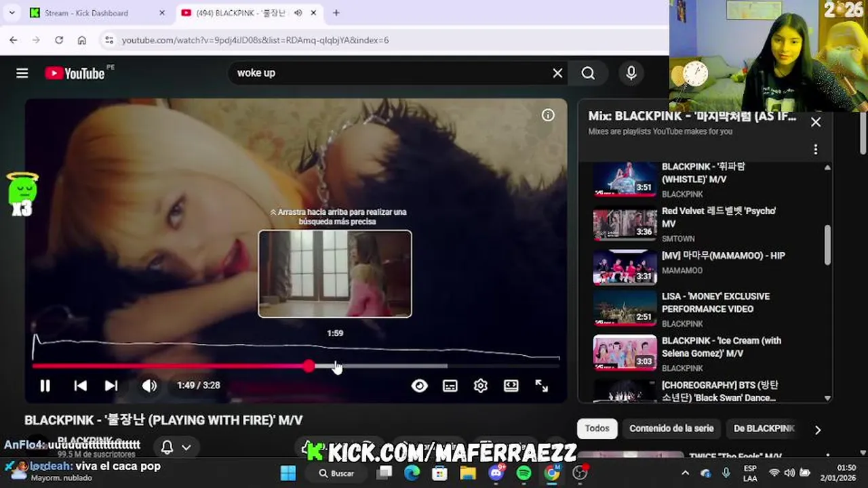Select the 'De BLACKPINK' chip
The height and width of the screenshot is (488, 868).
(764, 428)
